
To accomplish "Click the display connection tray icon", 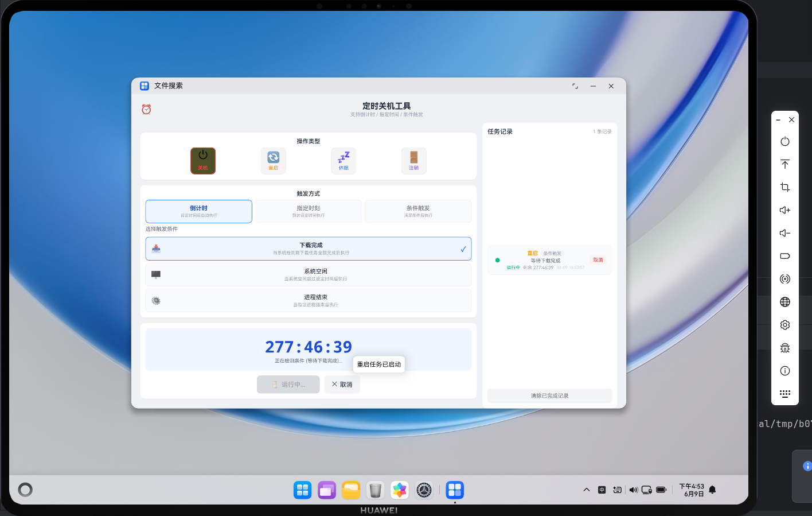I will tap(646, 490).
